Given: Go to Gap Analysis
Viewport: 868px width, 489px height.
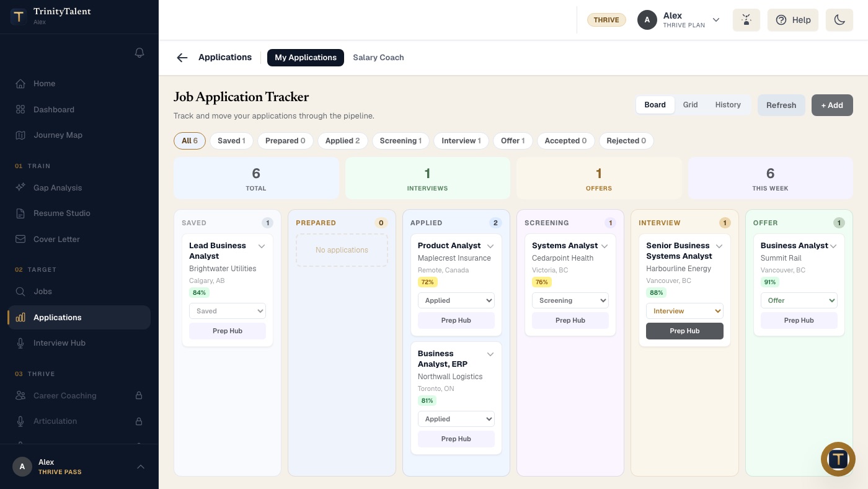Looking at the screenshot, I should click(79, 187).
